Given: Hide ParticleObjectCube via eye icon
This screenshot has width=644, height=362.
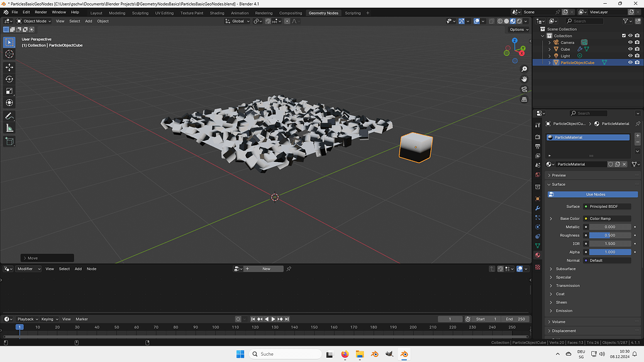Looking at the screenshot, I should 630,62.
